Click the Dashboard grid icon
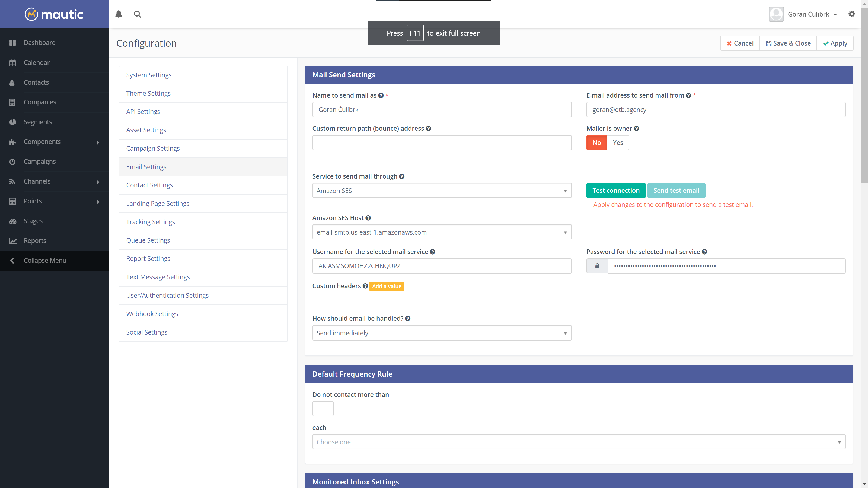 (12, 43)
